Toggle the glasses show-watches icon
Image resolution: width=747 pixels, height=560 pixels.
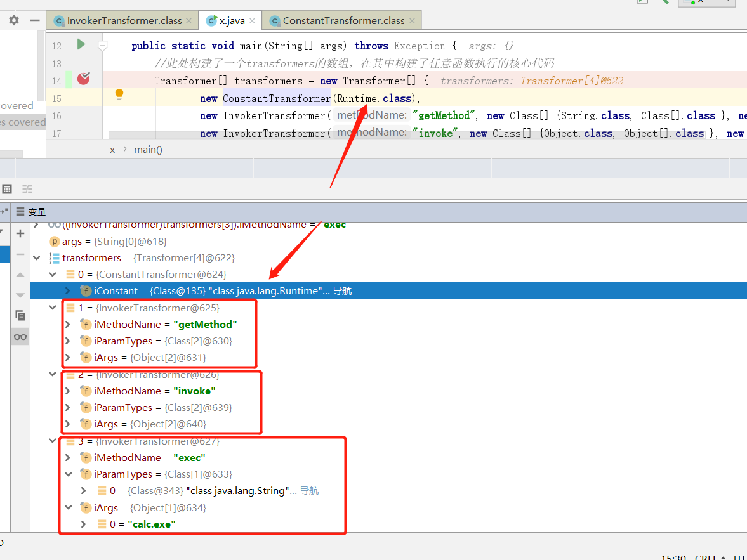(x=20, y=337)
